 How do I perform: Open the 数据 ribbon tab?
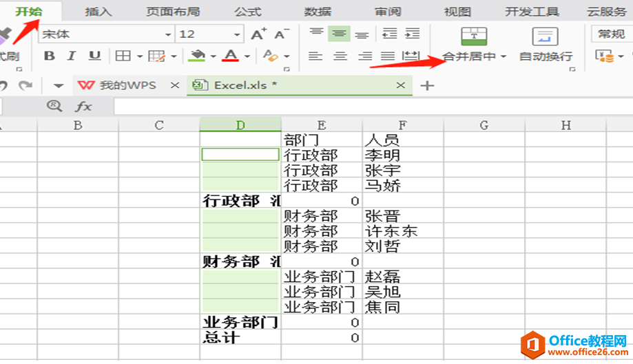pyautogui.click(x=318, y=11)
